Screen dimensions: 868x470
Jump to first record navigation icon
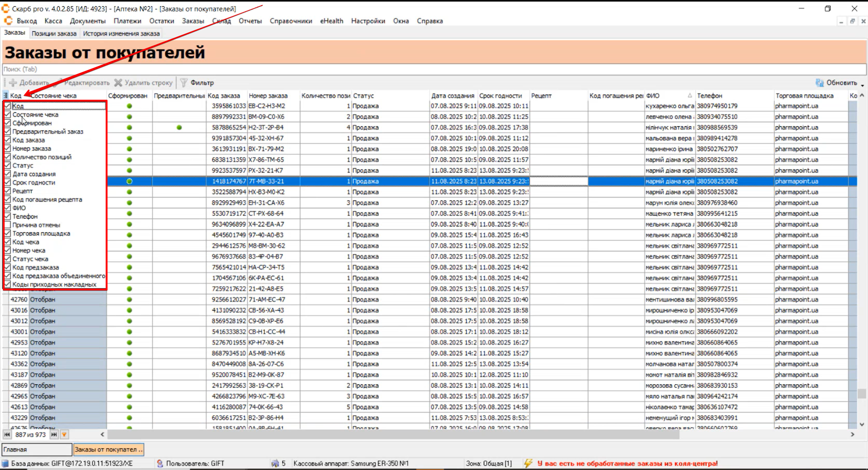click(7, 434)
